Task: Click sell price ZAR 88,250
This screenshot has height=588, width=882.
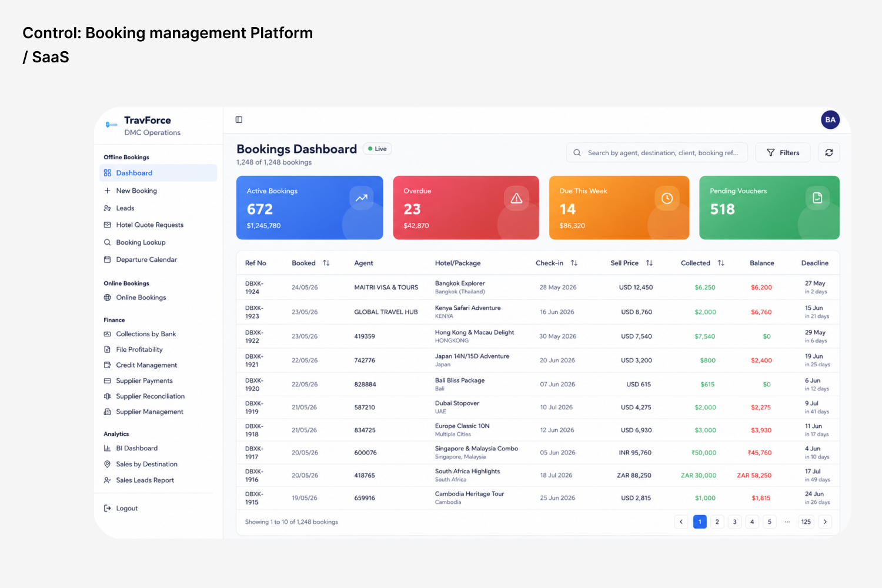Action: [634, 475]
